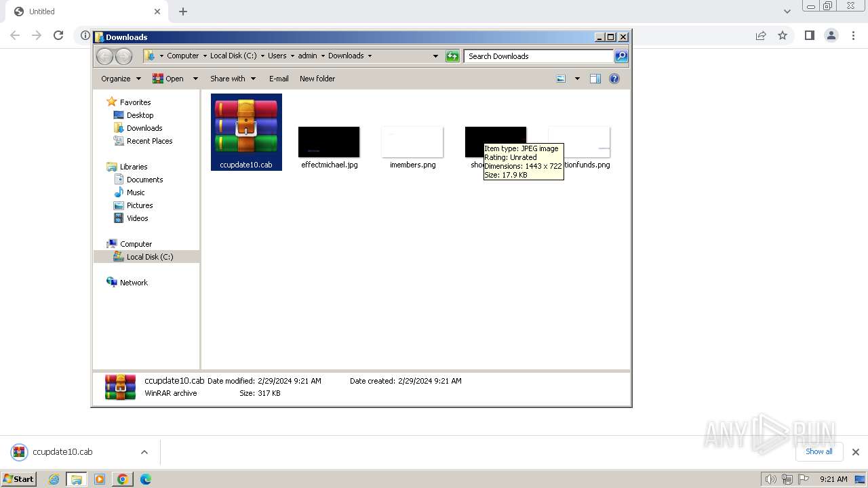Click Show all downloads button
868x488 pixels.
pos(818,451)
